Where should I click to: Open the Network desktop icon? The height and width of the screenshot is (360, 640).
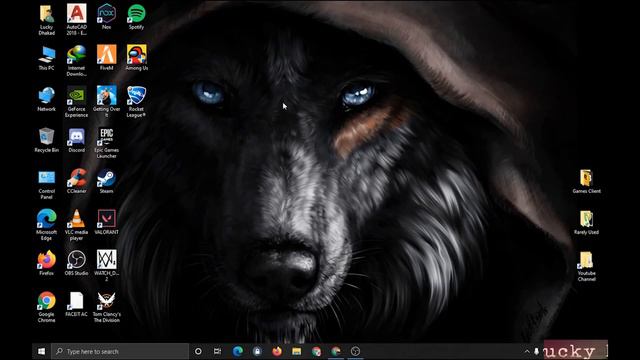tap(47, 99)
